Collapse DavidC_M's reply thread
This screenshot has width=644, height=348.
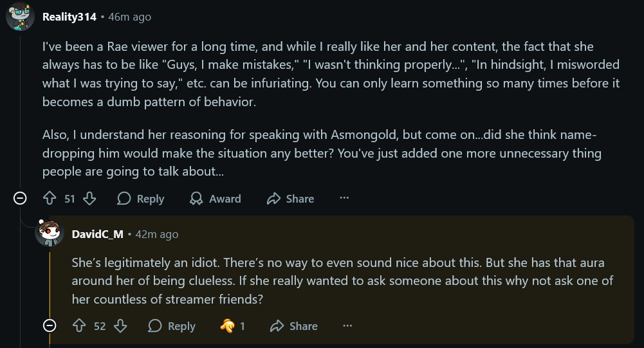point(50,326)
